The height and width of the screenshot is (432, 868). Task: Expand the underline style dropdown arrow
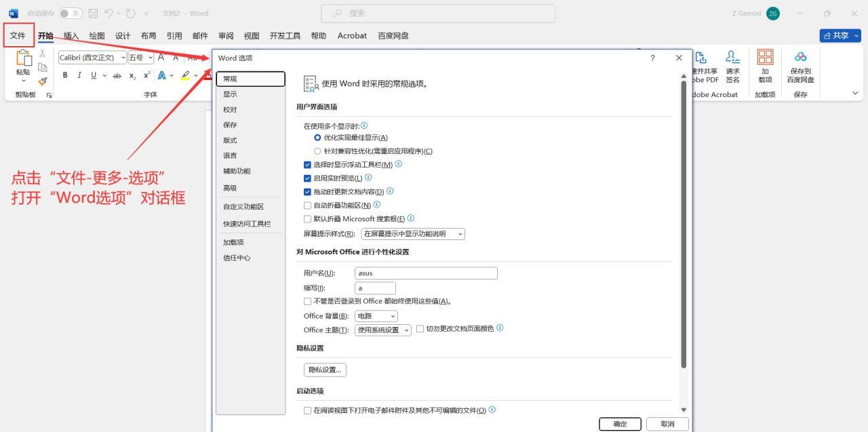(x=104, y=75)
